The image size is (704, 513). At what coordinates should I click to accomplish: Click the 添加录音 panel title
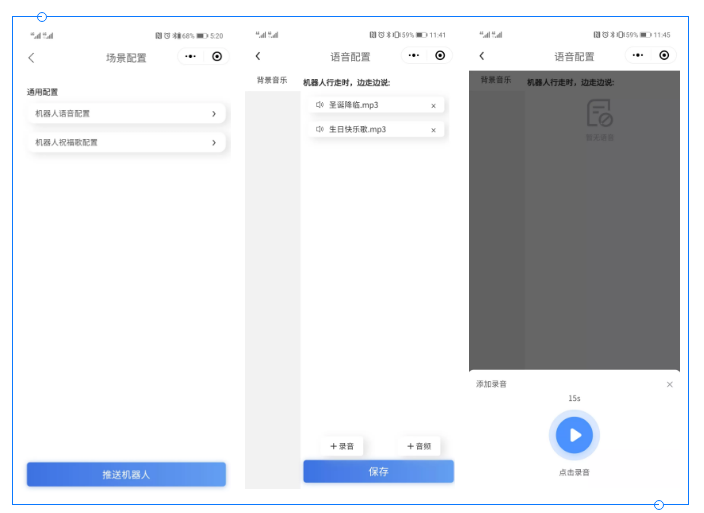pyautogui.click(x=491, y=384)
